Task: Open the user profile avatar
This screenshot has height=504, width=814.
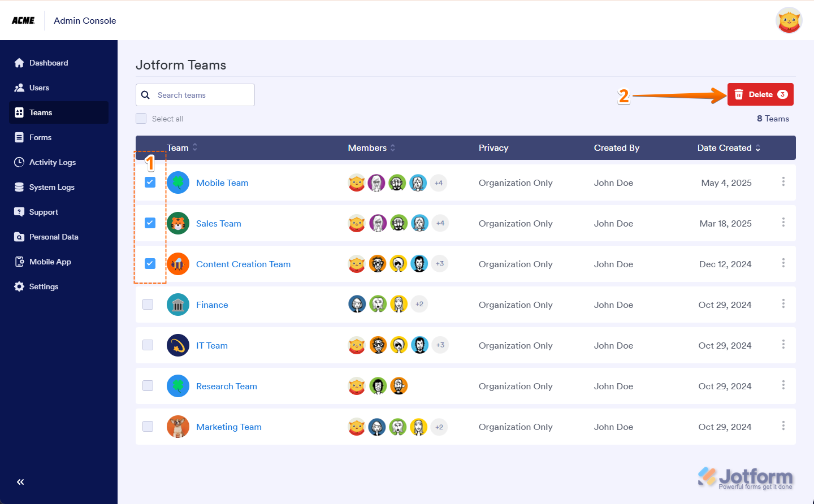Action: pyautogui.click(x=789, y=20)
